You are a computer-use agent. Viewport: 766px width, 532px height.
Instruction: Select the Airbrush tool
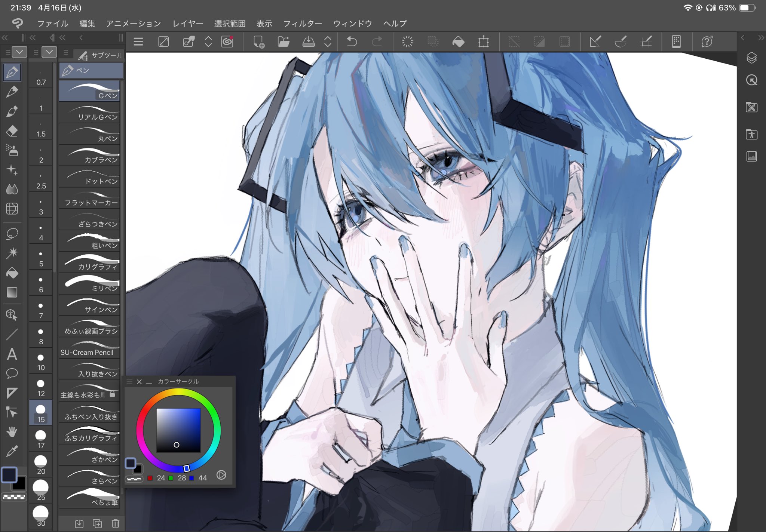pyautogui.click(x=12, y=150)
